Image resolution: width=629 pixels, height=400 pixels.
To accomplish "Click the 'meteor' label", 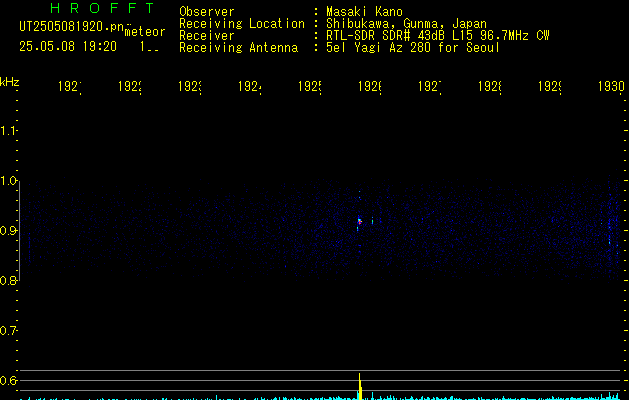I will [x=145, y=32].
